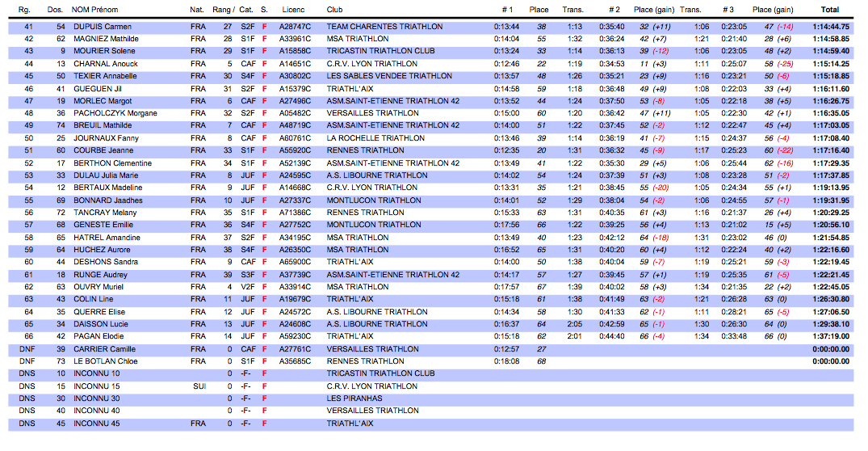The width and height of the screenshot is (868, 451).
Task: Click the 'NOM Prénom' column header
Action: pos(94,10)
